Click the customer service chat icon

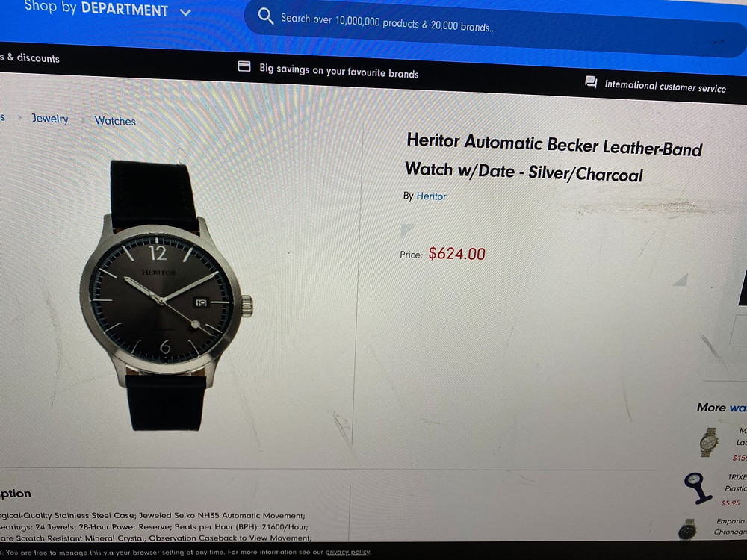pos(591,82)
